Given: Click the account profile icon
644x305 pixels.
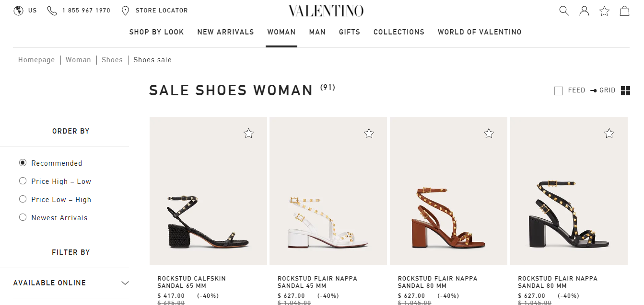Looking at the screenshot, I should 584,11.
